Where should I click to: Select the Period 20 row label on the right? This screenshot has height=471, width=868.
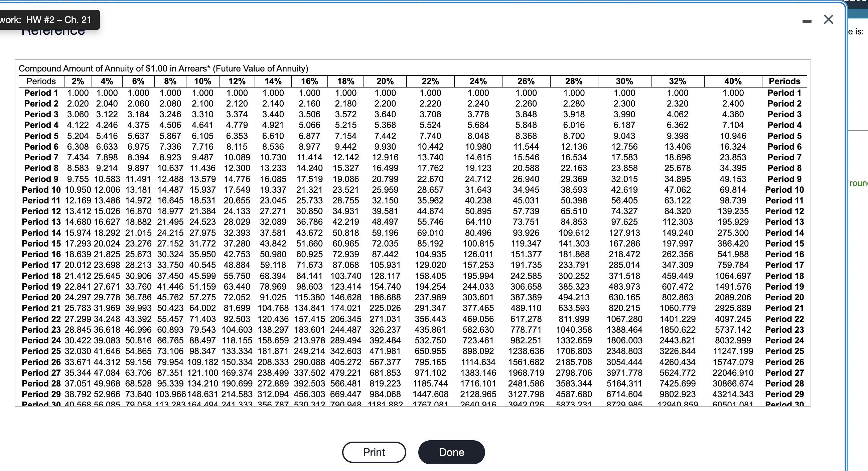pos(784,297)
